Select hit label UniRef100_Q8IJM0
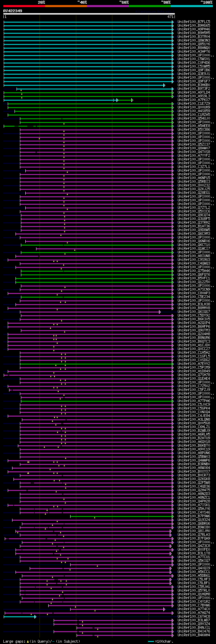Viewport: 216px width, 644px height. pos(194,531)
